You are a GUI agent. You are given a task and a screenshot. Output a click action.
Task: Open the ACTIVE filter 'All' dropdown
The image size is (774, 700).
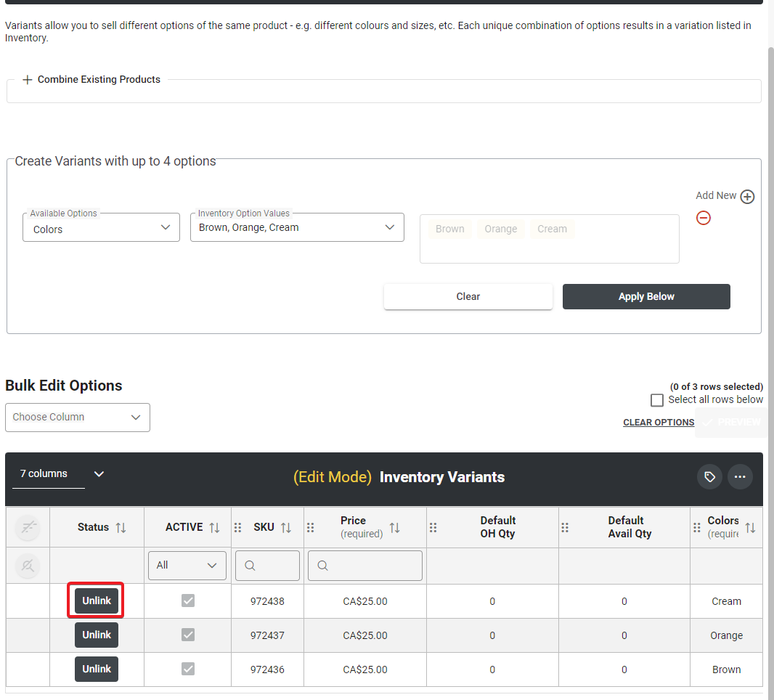(187, 566)
